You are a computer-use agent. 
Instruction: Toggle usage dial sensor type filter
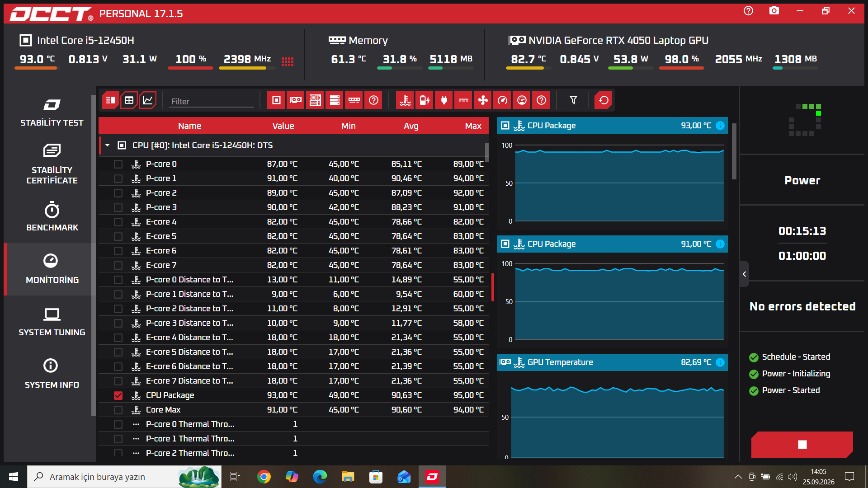click(522, 100)
